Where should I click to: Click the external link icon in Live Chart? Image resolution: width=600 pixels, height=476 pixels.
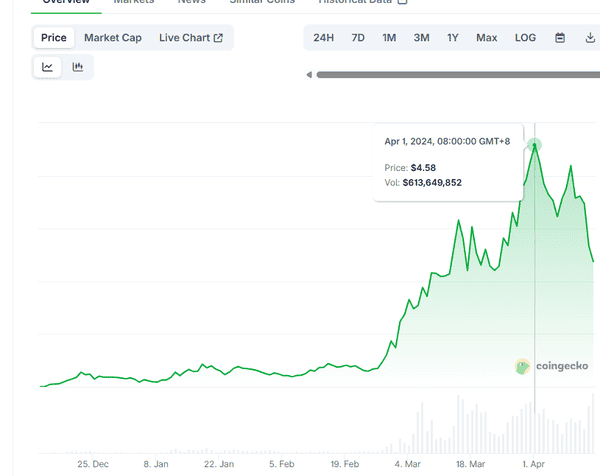pos(218,38)
